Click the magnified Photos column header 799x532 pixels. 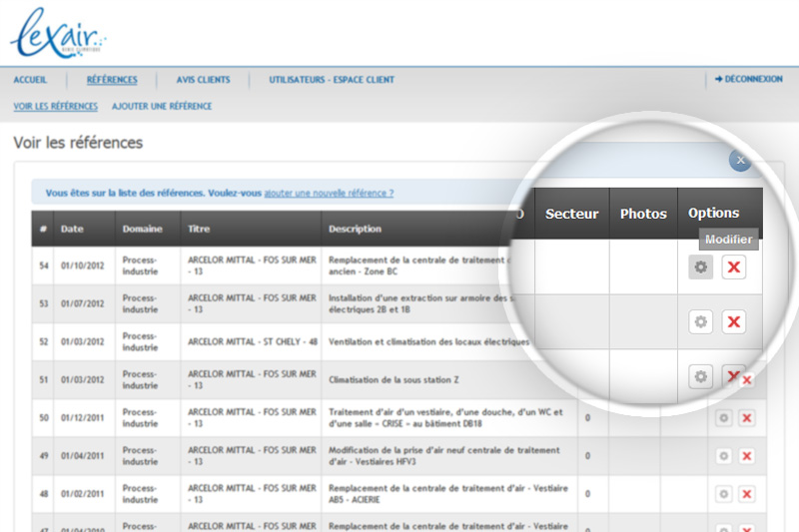(x=643, y=214)
